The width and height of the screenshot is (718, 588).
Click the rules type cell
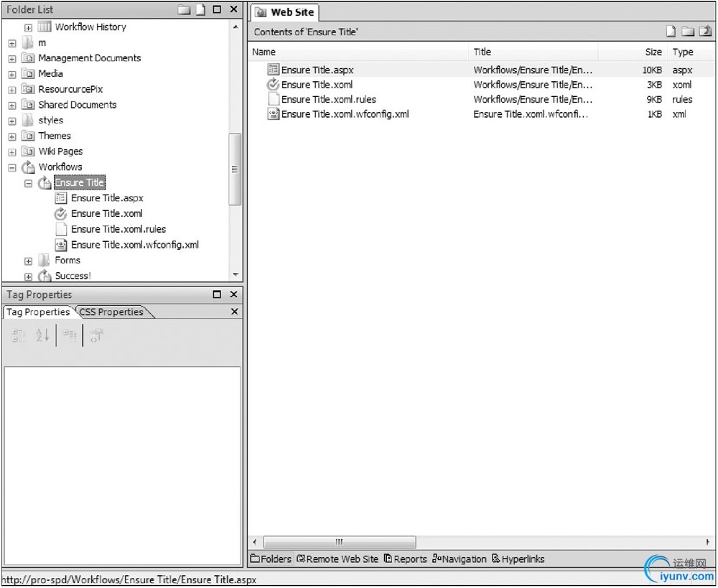pyautogui.click(x=682, y=99)
